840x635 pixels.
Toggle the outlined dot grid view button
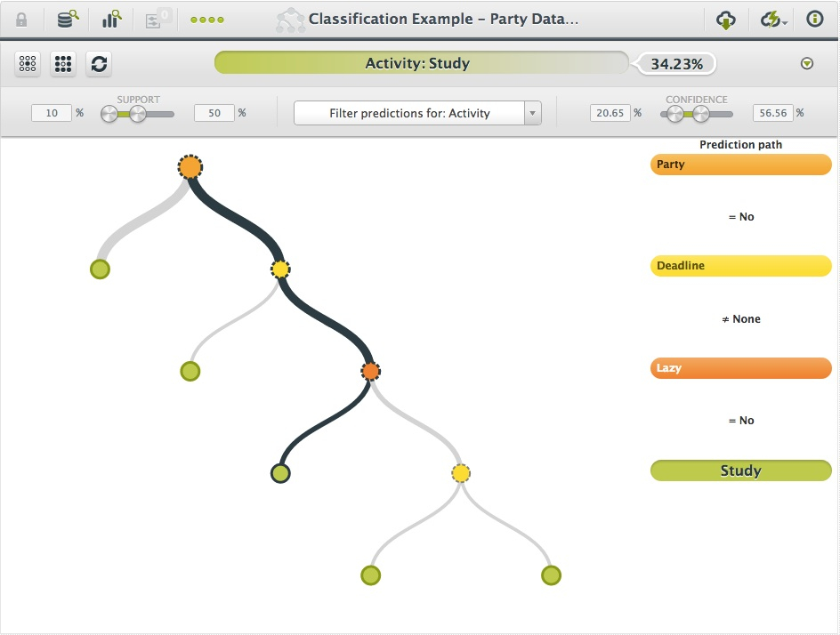(28, 63)
